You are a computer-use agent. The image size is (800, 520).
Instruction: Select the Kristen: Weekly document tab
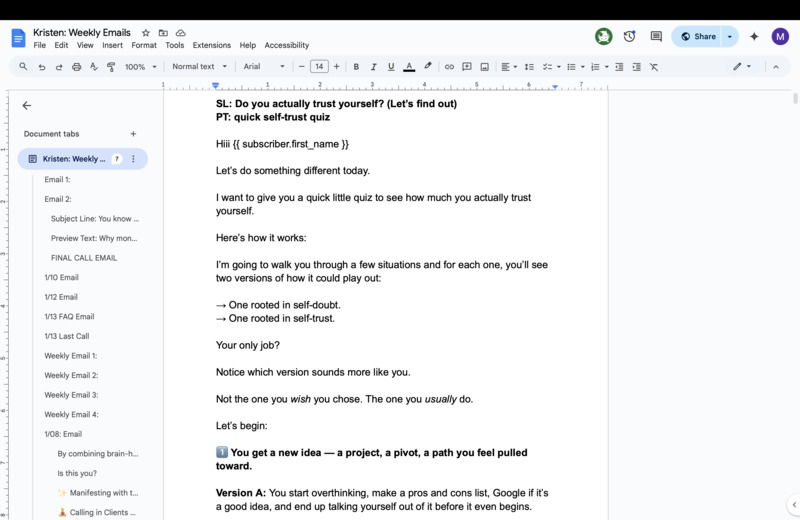(x=74, y=159)
